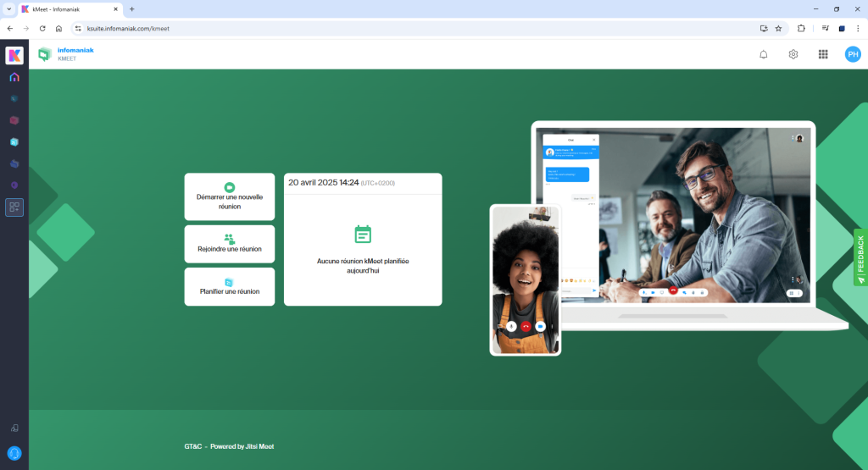Open the light-blue calendar app icon in sidebar
This screenshot has height=470, width=868.
pyautogui.click(x=14, y=142)
